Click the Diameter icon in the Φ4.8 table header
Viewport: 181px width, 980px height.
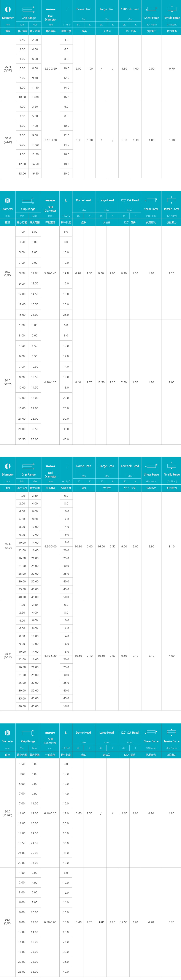[8, 466]
